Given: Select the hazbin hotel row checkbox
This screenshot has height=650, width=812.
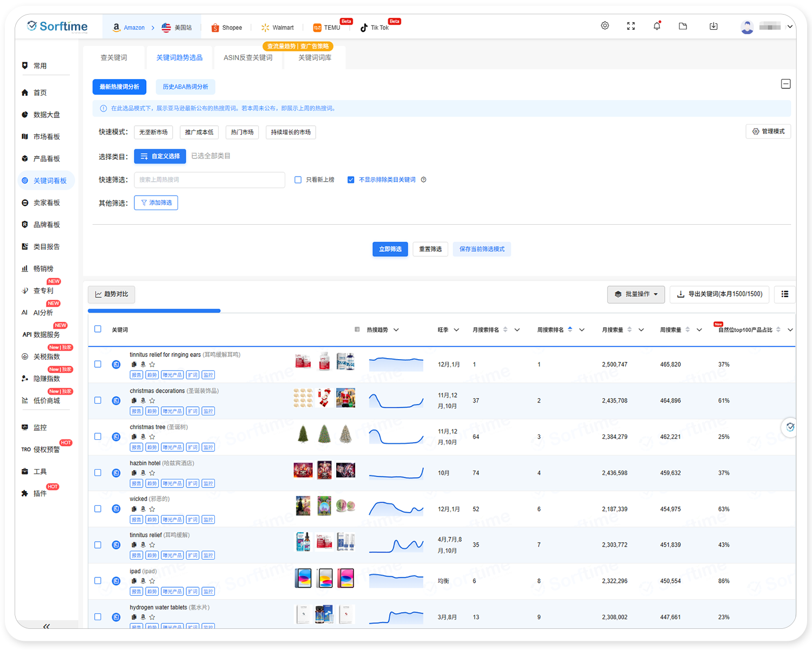Looking at the screenshot, I should click(x=98, y=472).
